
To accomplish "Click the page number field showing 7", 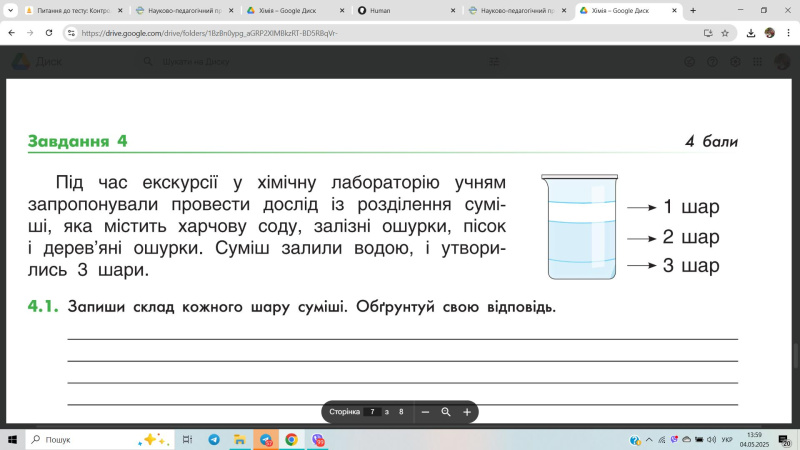I will (x=372, y=412).
